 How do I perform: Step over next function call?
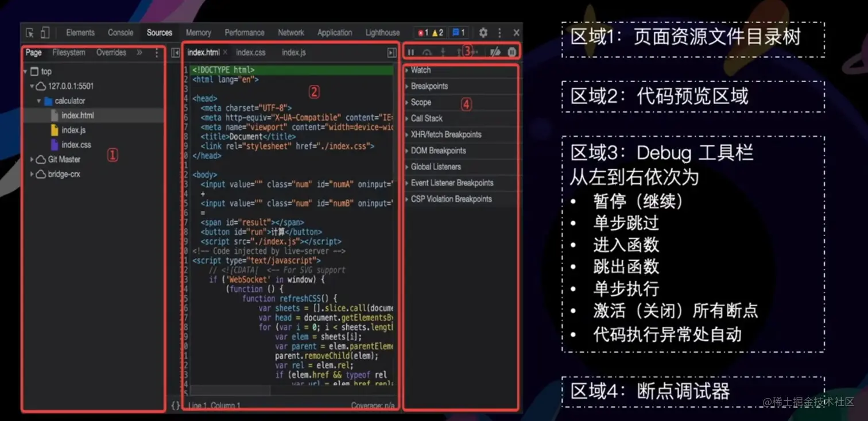427,52
